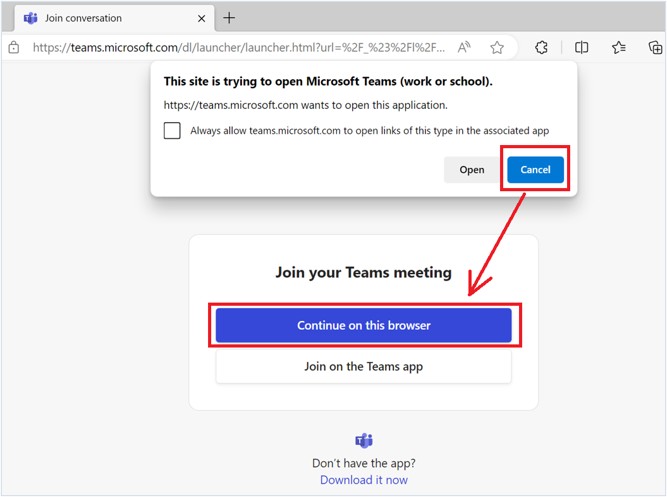Viewport: 667px width, 497px height.
Task: Click the Don't have the app? text
Action: [364, 463]
